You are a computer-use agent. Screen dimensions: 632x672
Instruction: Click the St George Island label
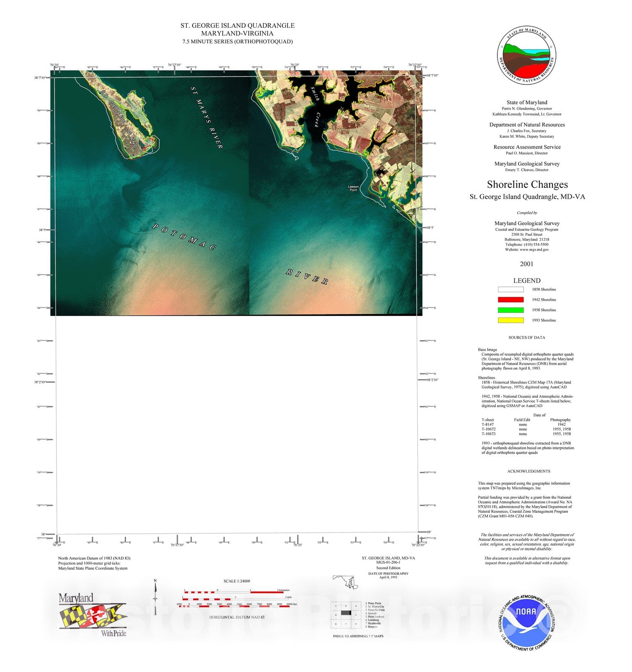click(x=120, y=119)
